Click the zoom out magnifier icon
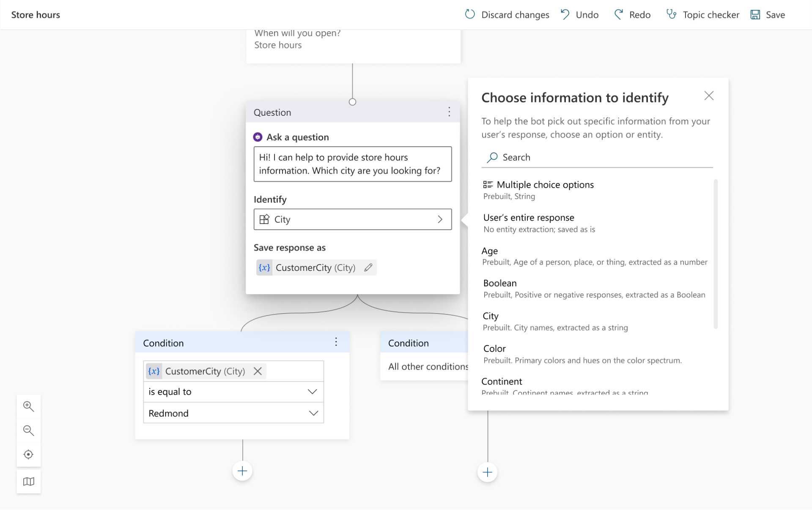This screenshot has width=812, height=510. pyautogui.click(x=28, y=430)
